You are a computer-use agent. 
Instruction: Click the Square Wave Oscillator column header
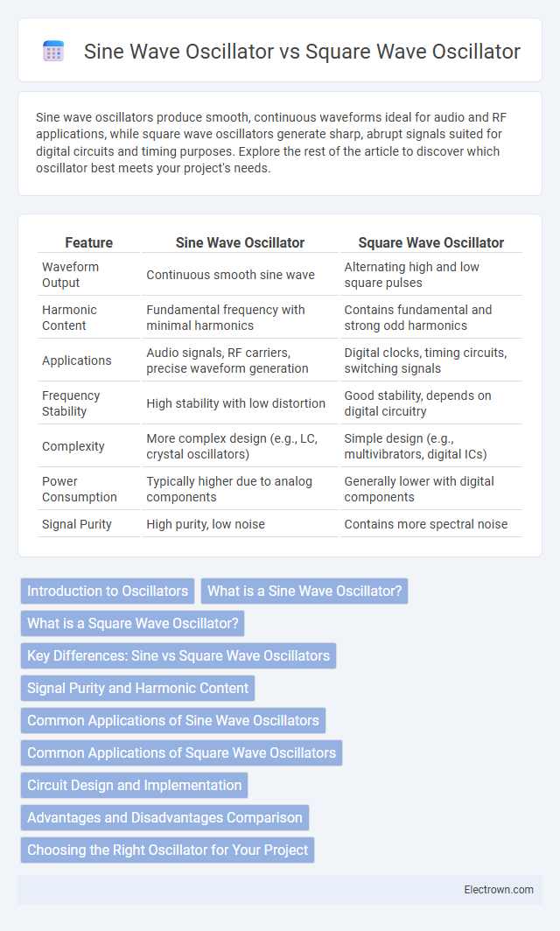[x=431, y=242]
